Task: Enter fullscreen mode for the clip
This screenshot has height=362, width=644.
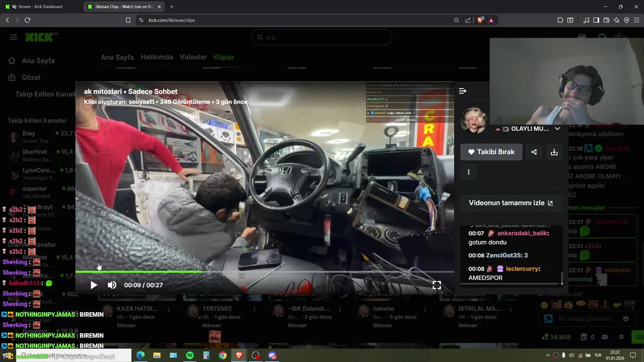Action: coord(437,285)
